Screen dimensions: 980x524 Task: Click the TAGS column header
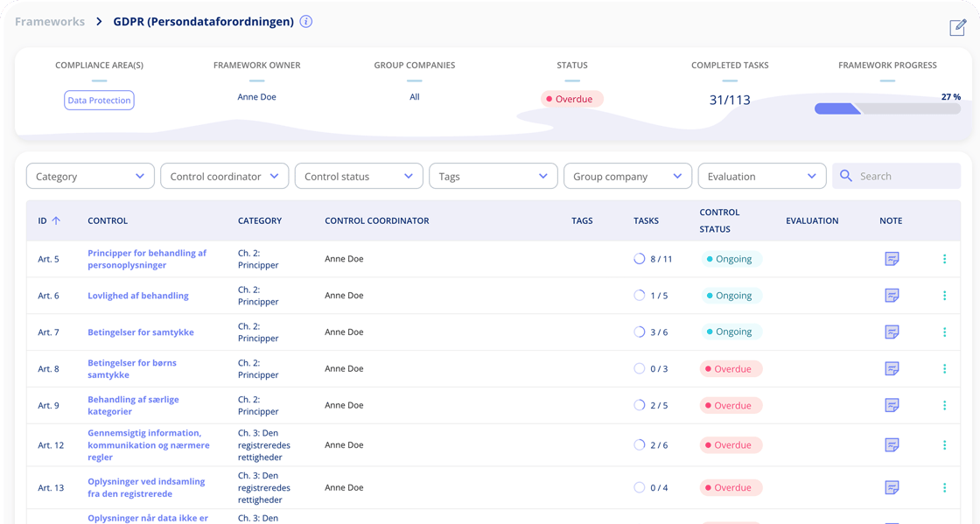(x=582, y=220)
